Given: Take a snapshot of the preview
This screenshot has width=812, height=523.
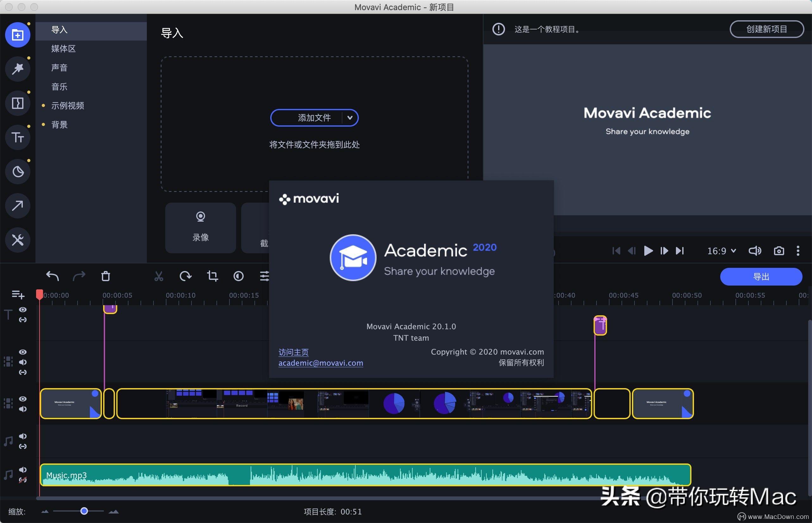Looking at the screenshot, I should click(779, 251).
